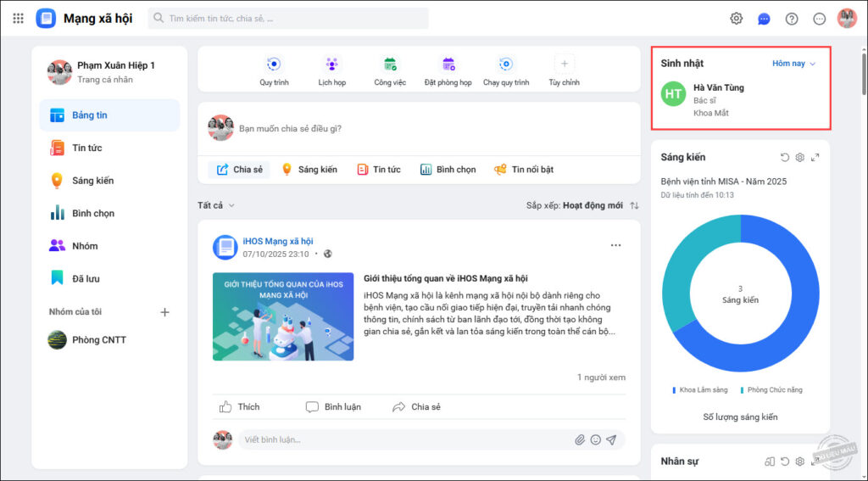
Task: Expand Sáng kiến widget to fullscreen
Action: point(815,158)
